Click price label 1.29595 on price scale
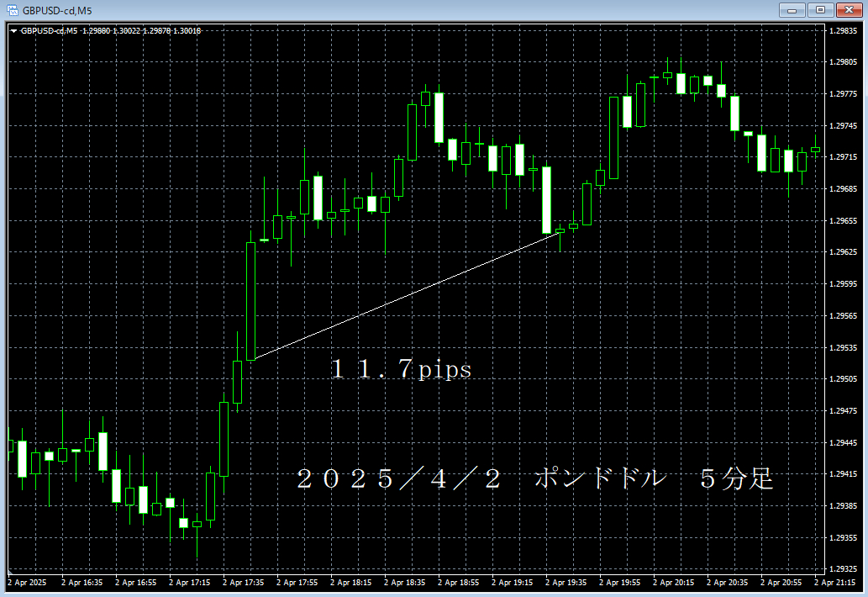Screen dimensions: 868x597 point(843,284)
